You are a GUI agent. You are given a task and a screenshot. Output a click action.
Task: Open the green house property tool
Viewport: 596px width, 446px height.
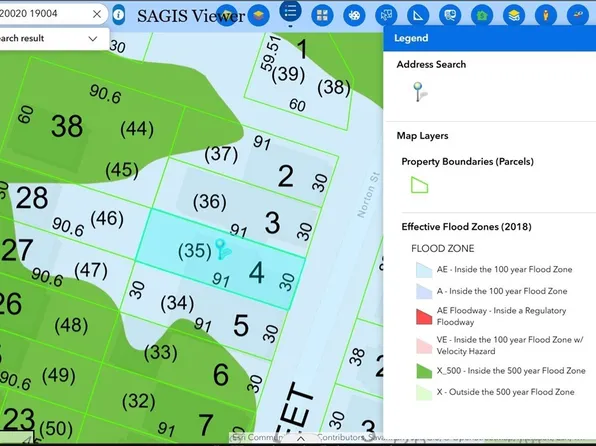(482, 15)
